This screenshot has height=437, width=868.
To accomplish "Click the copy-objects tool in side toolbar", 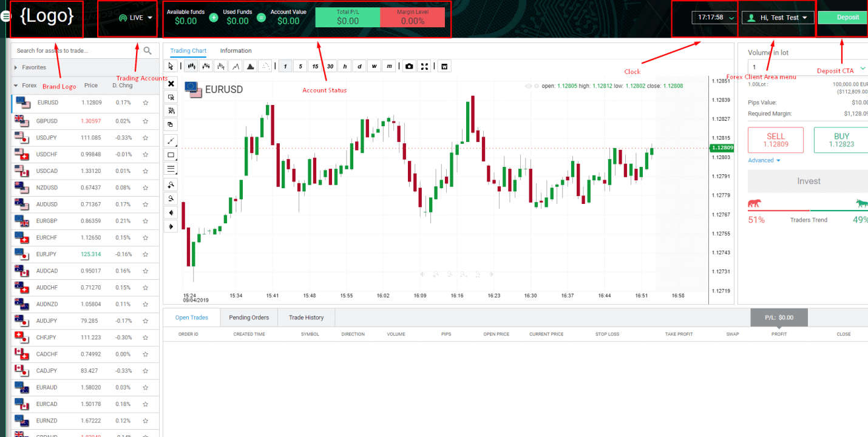I will click(171, 124).
